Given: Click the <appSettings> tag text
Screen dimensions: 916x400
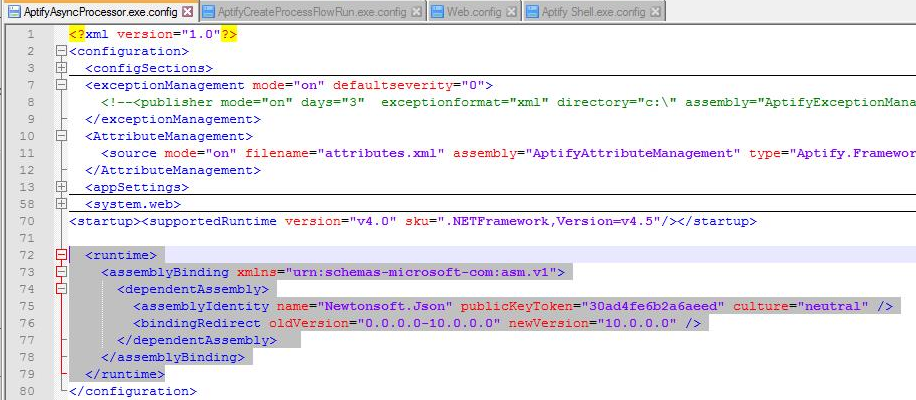Looking at the screenshot, I should (x=137, y=187).
